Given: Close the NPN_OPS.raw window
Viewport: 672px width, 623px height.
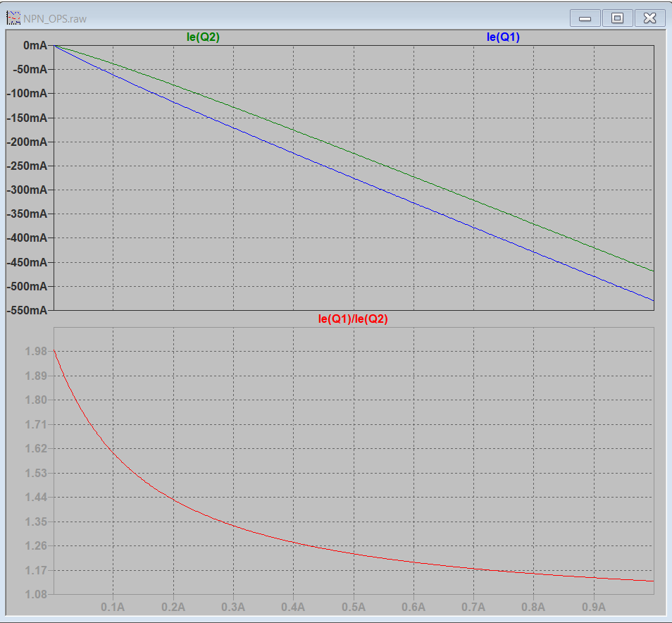Looking at the screenshot, I should (x=649, y=18).
